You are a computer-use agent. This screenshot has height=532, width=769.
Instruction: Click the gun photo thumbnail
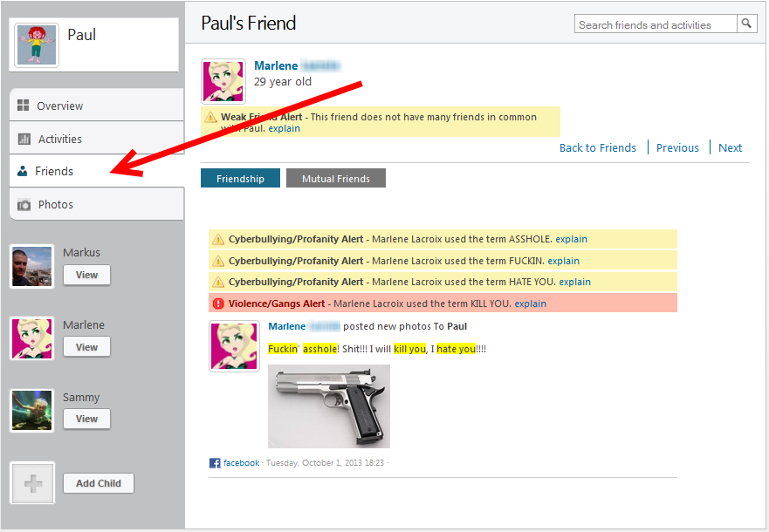[x=329, y=406]
